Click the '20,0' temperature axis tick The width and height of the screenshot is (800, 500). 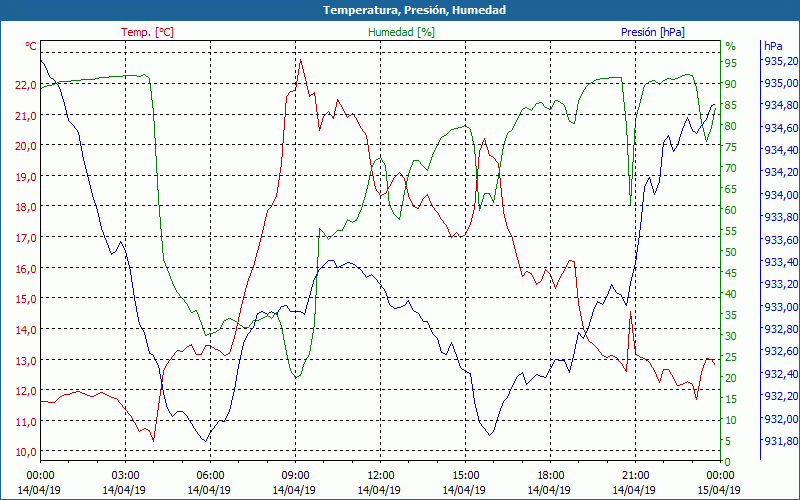click(x=26, y=146)
